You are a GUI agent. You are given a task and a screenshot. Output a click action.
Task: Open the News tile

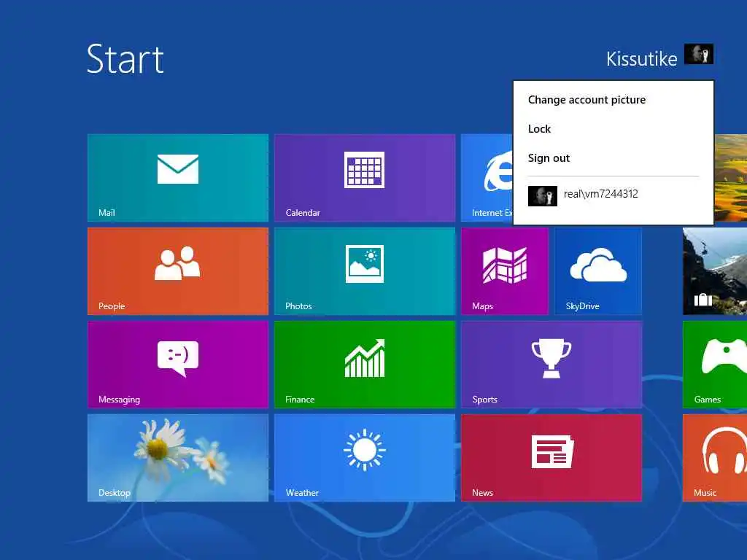[551, 458]
